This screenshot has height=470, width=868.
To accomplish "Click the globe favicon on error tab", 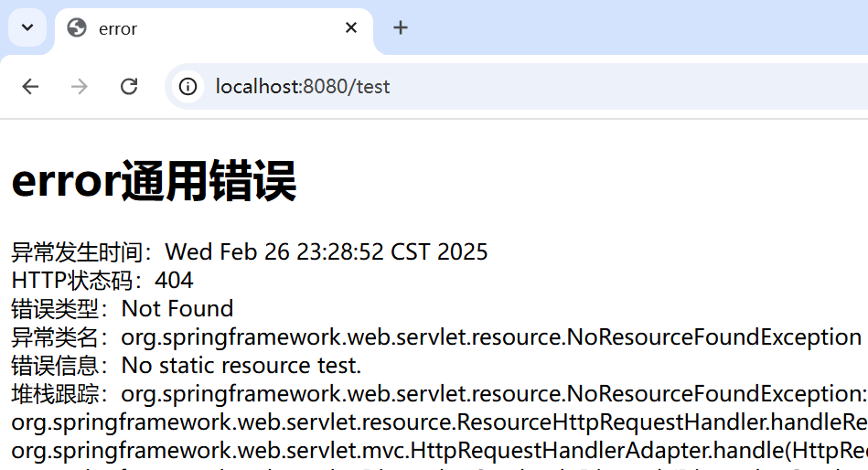I will click(x=77, y=27).
